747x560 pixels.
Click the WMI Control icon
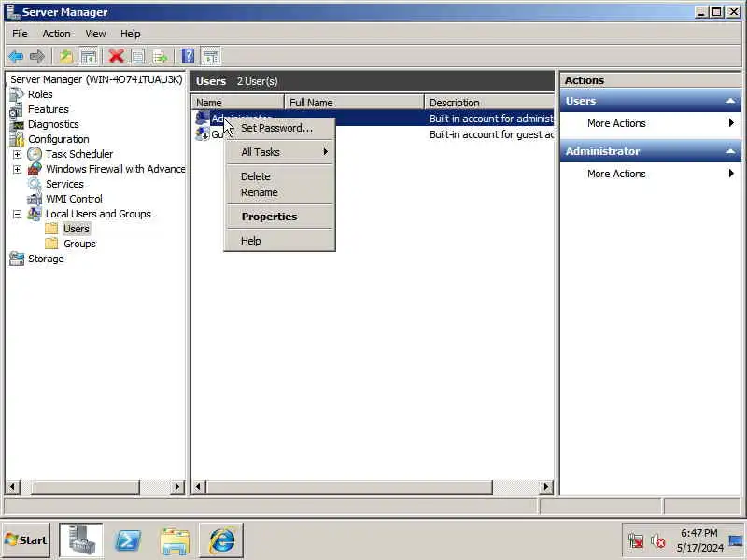pyautogui.click(x=35, y=199)
